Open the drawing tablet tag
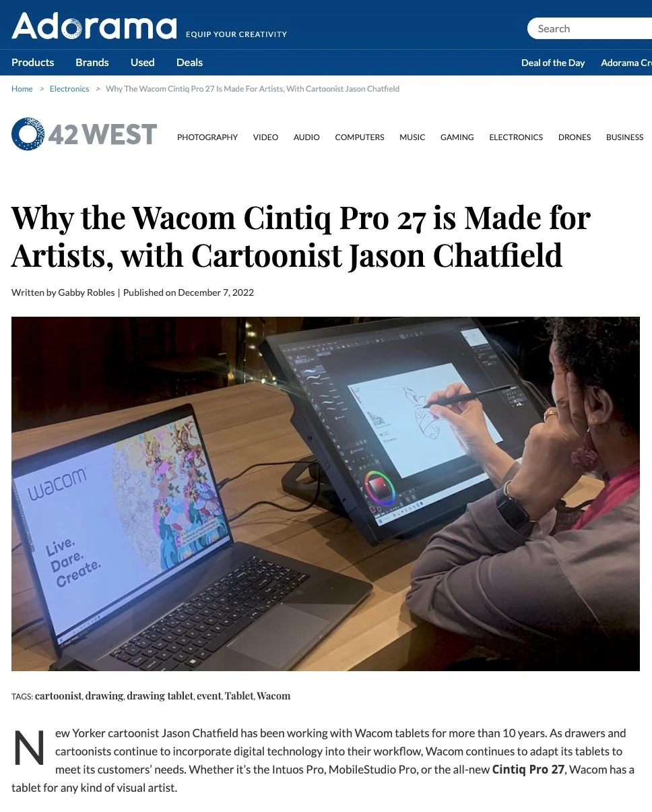This screenshot has height=812, width=652. point(160,695)
